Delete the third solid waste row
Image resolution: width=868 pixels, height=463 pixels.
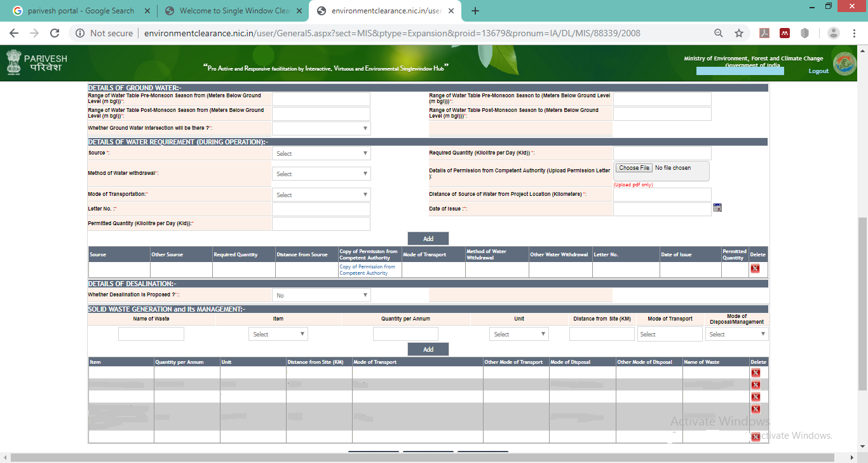[756, 397]
